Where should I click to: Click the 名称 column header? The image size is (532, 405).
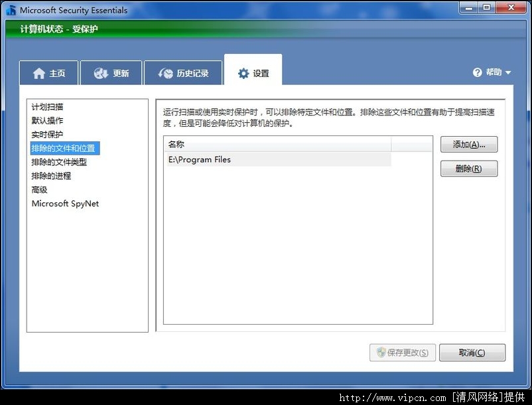[277, 144]
